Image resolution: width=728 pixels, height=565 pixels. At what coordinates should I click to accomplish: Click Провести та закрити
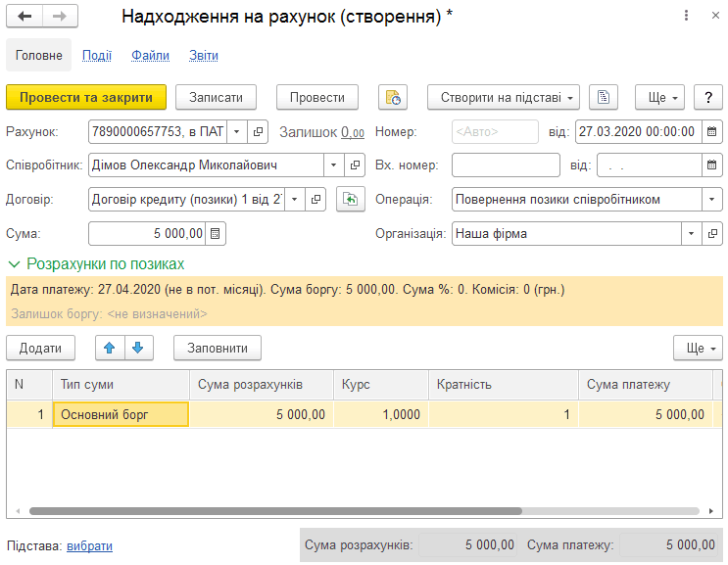86,97
